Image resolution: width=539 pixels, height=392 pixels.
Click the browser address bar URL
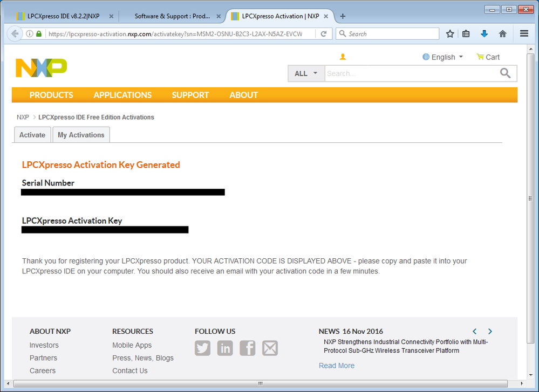[175, 33]
